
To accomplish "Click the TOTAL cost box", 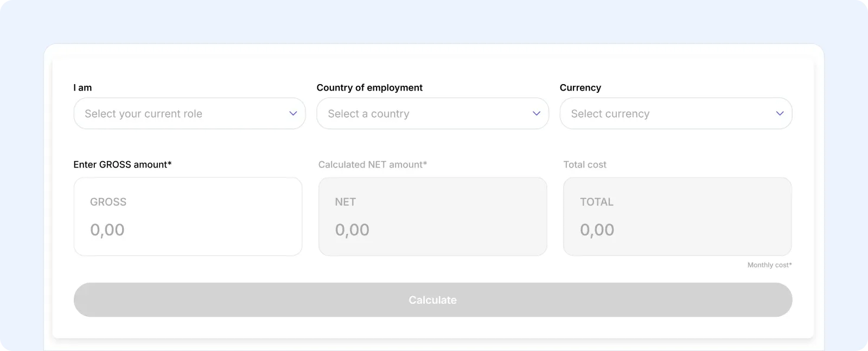I will coord(678,216).
